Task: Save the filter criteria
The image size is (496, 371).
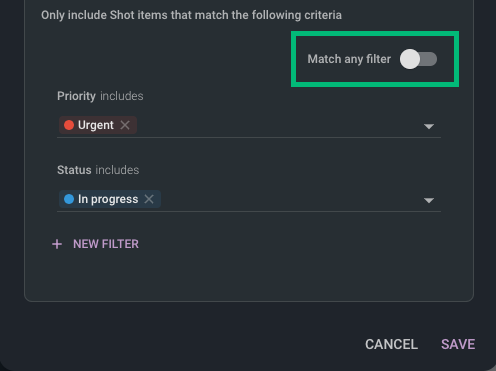Action: (458, 344)
